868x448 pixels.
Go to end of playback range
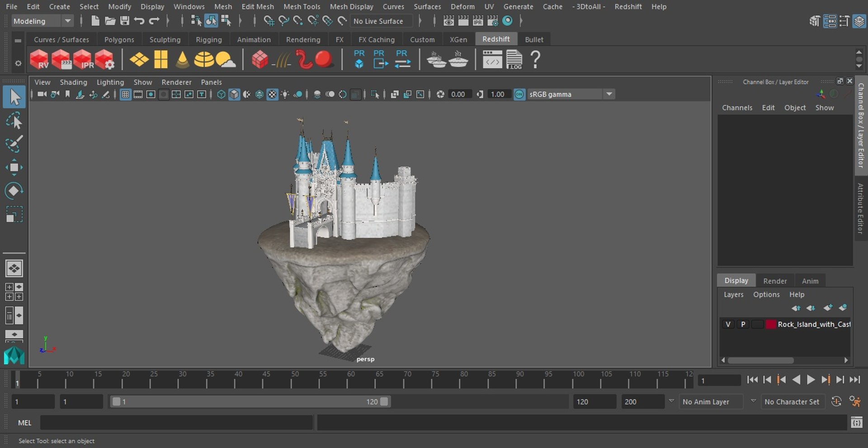[x=854, y=380]
